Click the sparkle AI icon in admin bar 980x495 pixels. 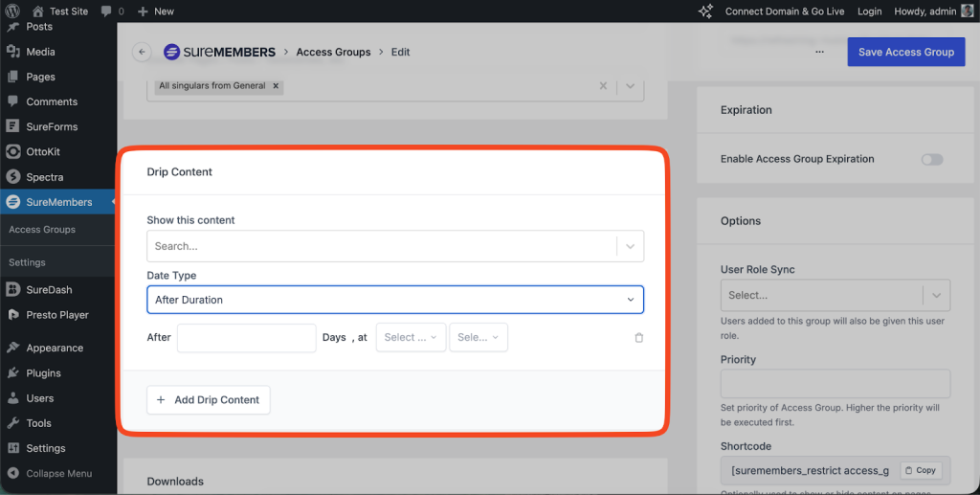point(705,11)
